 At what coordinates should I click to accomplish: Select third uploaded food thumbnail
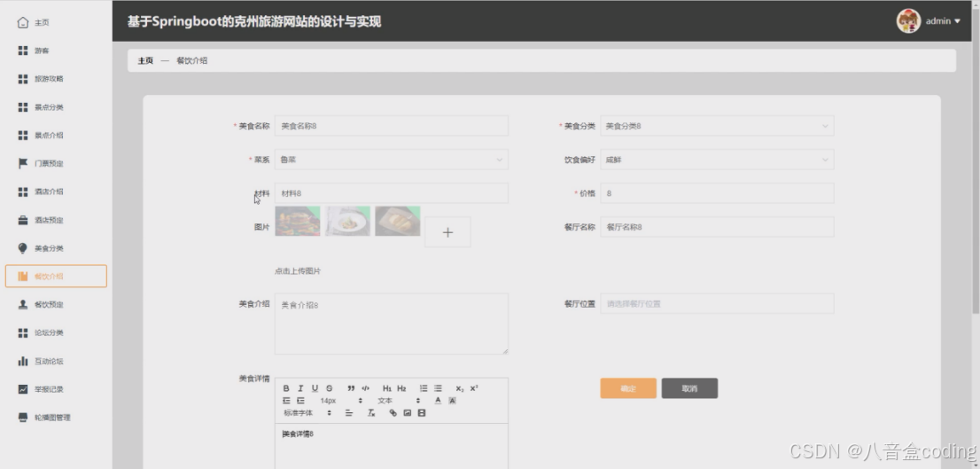click(x=398, y=222)
